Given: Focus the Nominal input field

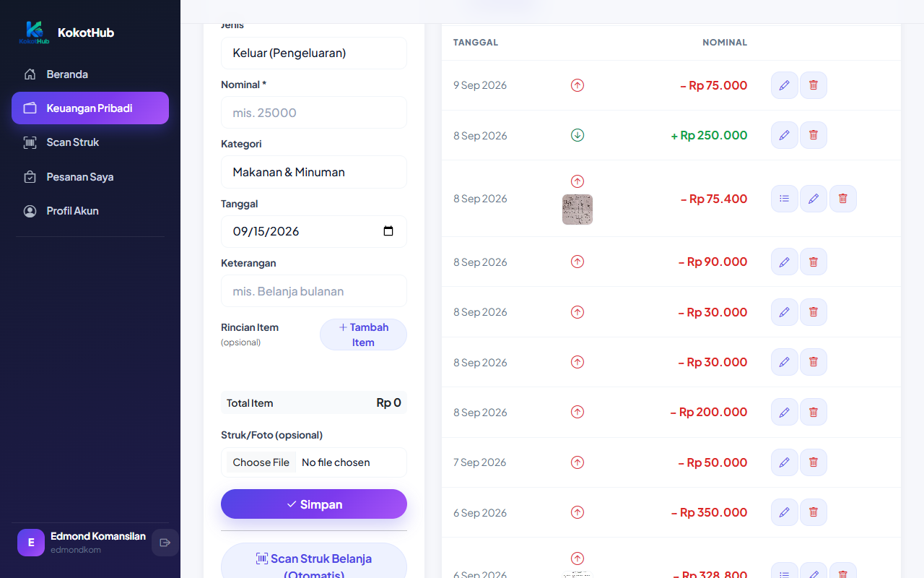Looking at the screenshot, I should (314, 113).
